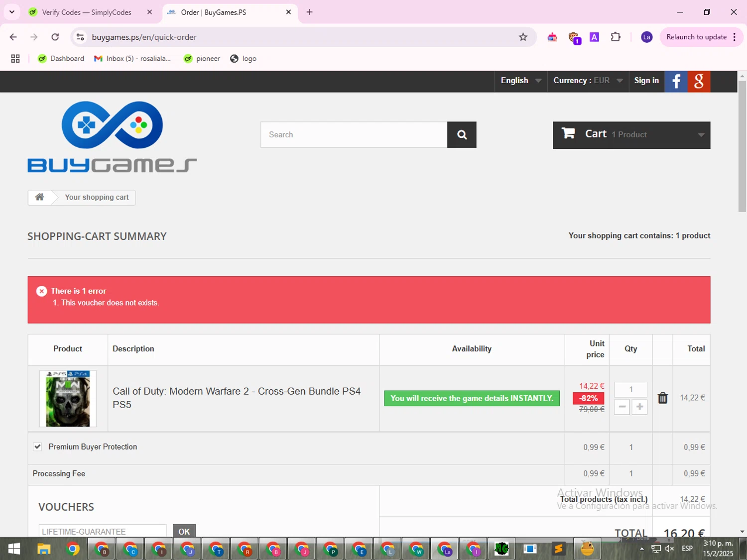The height and width of the screenshot is (560, 747).
Task: Bookmark this page with the star icon
Action: click(523, 37)
